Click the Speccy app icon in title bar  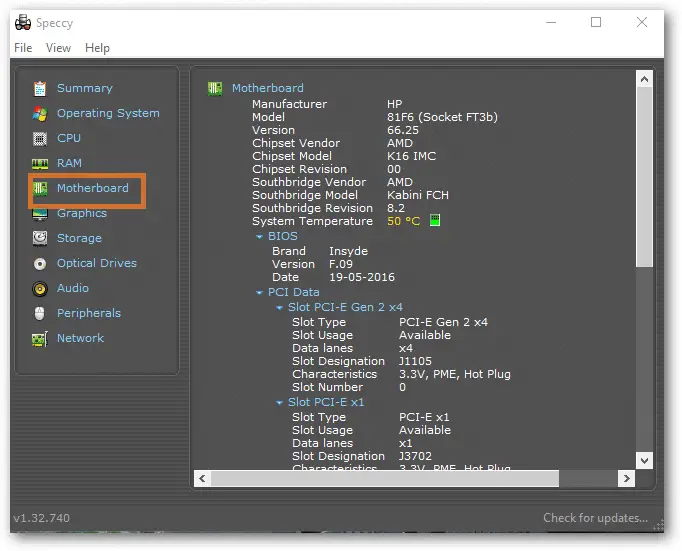(23, 23)
